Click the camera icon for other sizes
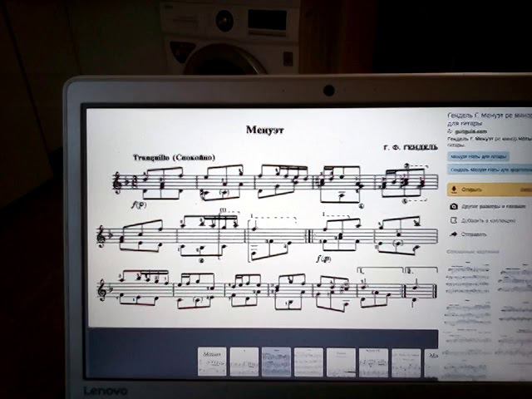 [x=454, y=206]
